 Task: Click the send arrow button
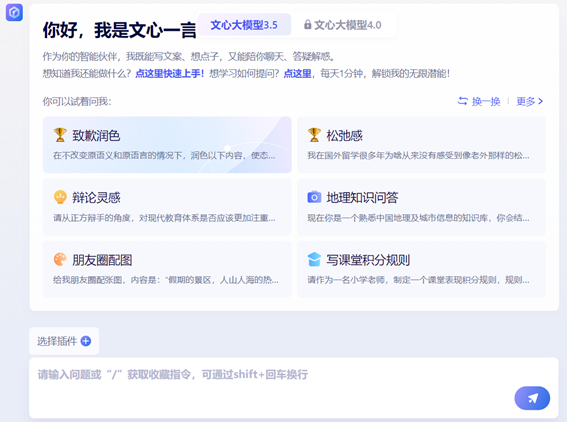click(532, 398)
